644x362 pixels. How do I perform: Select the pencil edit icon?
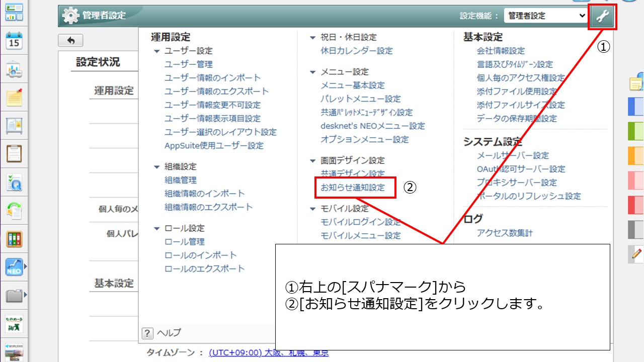pyautogui.click(x=636, y=254)
